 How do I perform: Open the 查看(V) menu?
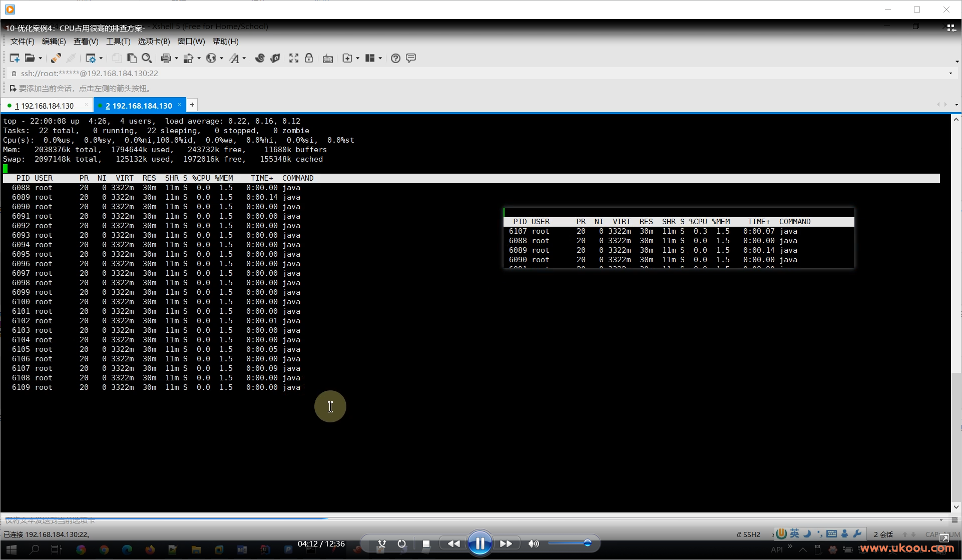[86, 42]
